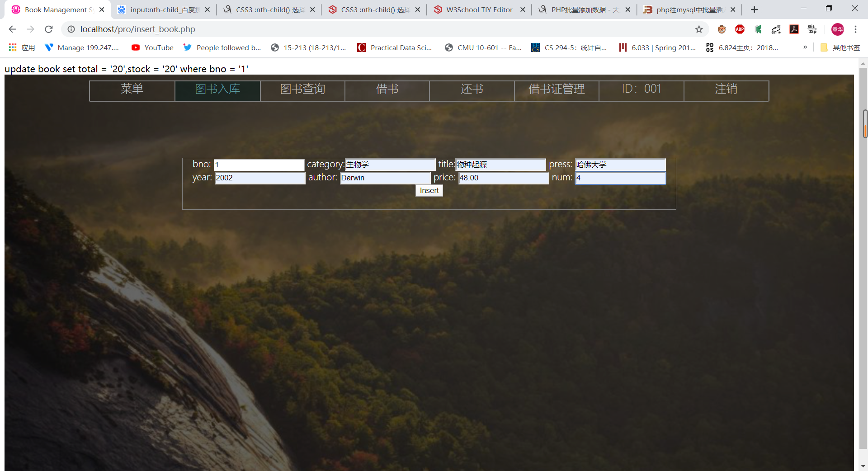Close the W3School TIY Editor tab

click(x=523, y=9)
